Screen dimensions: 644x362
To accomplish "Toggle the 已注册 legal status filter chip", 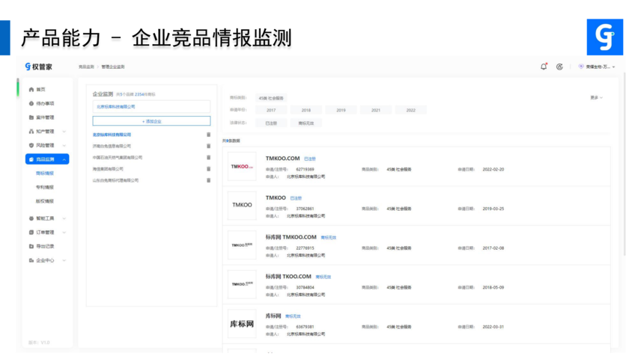I will click(x=271, y=123).
